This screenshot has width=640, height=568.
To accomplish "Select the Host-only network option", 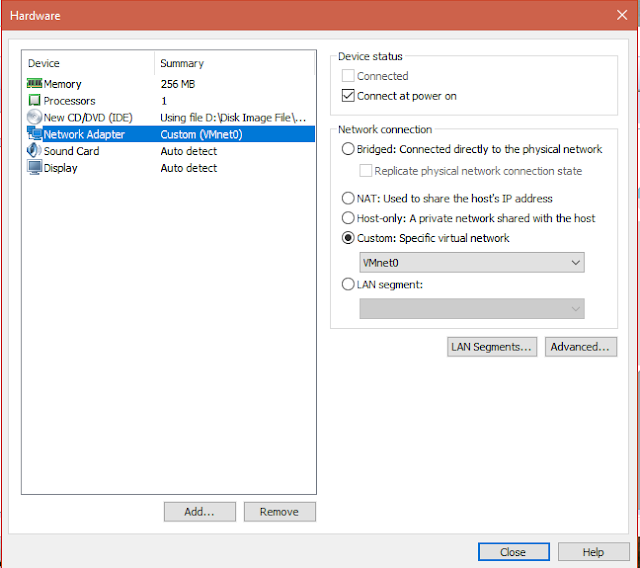I will (x=348, y=218).
